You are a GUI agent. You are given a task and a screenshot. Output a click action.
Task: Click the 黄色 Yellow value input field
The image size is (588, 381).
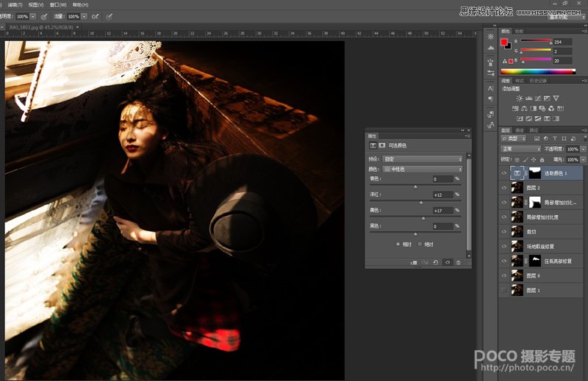click(x=442, y=211)
